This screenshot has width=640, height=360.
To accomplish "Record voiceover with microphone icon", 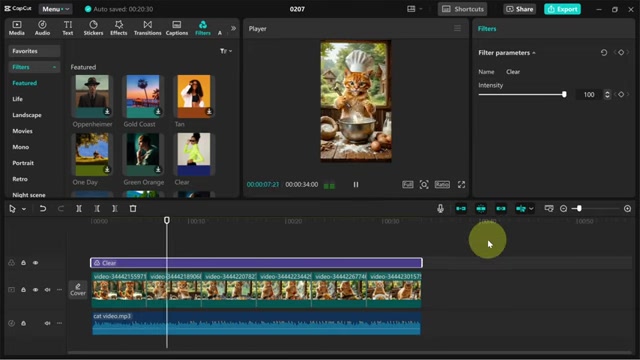I will click(440, 209).
